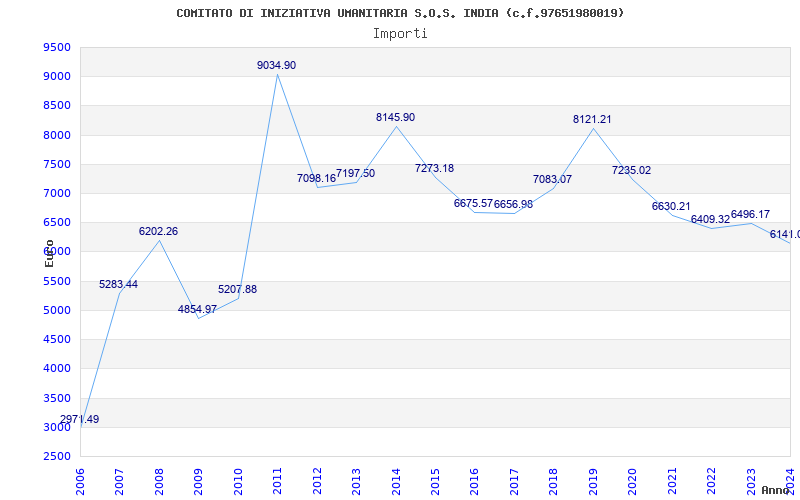Click the 5283.44 value label

pos(118,285)
